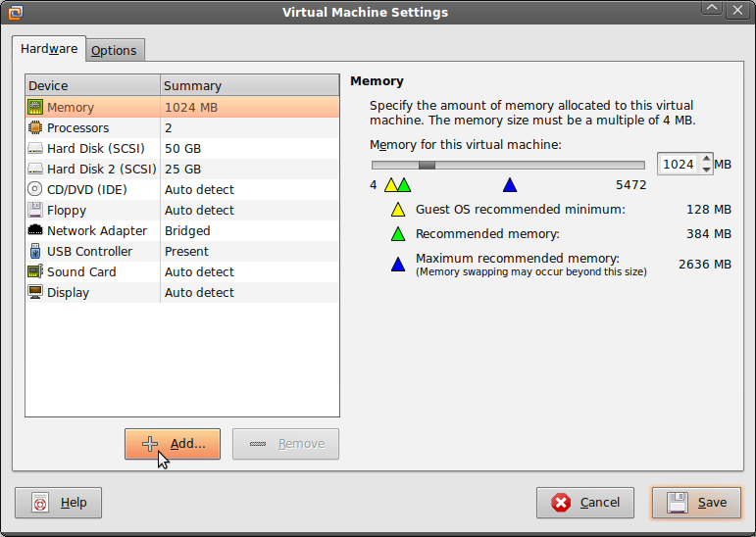The image size is (756, 537).
Task: Click the USB Controller icon
Action: click(x=35, y=251)
